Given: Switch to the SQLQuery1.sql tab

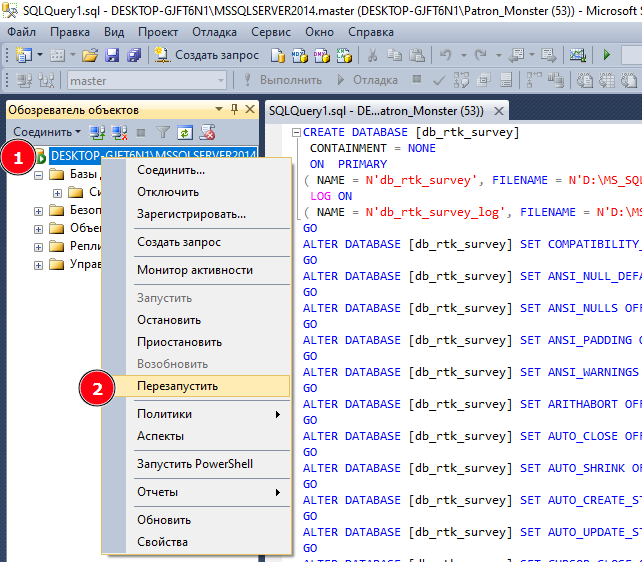Looking at the screenshot, I should pos(376,111).
